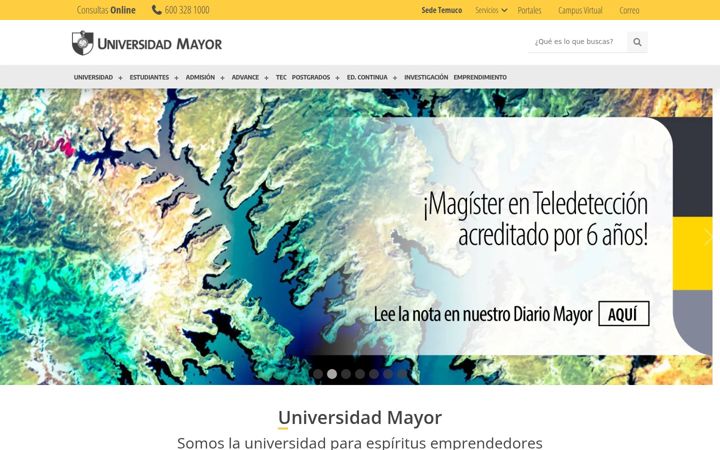Click the 'Universidad Mayor' section heading
Image resolution: width=720 pixels, height=450 pixels.
click(x=360, y=417)
